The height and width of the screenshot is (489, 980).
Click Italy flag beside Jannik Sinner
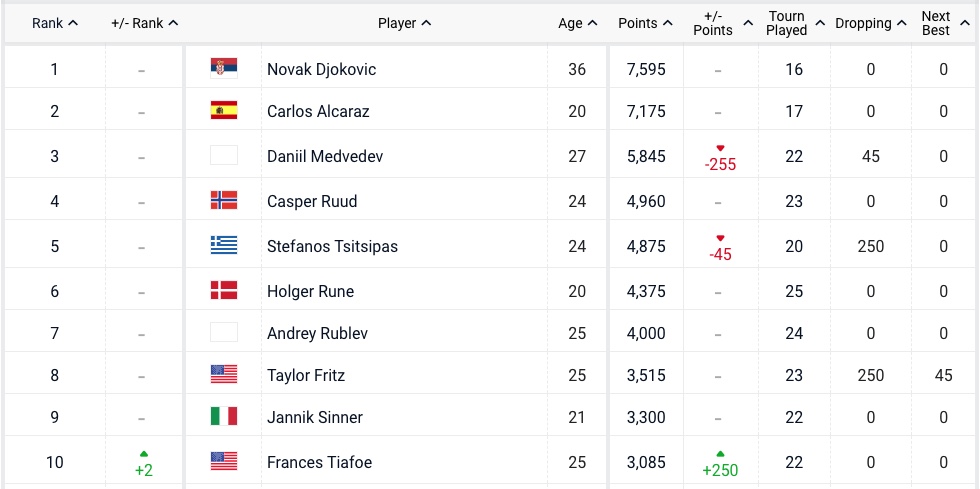tap(223, 416)
